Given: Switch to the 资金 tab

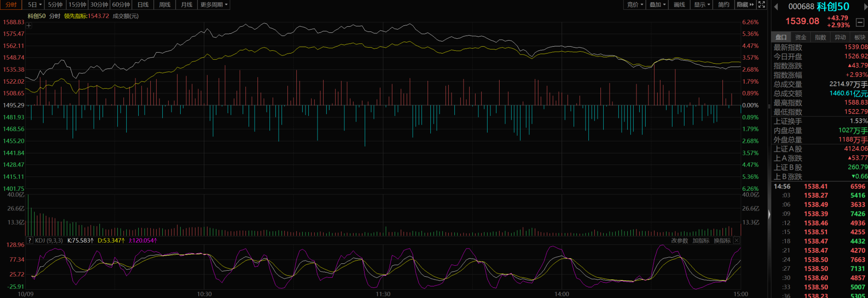Looking at the screenshot, I should (801, 37).
